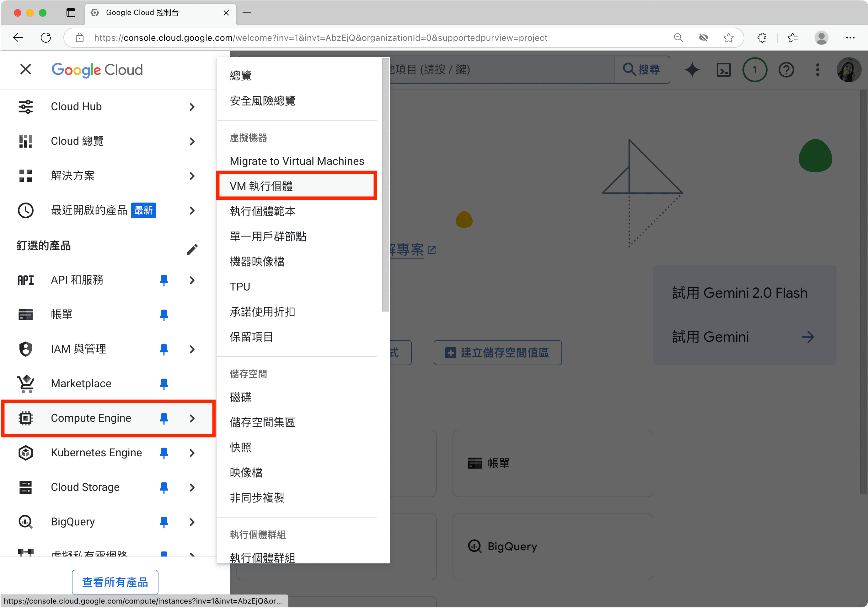This screenshot has height=608, width=868.
Task: Click the 解決方案 grid icon
Action: click(26, 176)
